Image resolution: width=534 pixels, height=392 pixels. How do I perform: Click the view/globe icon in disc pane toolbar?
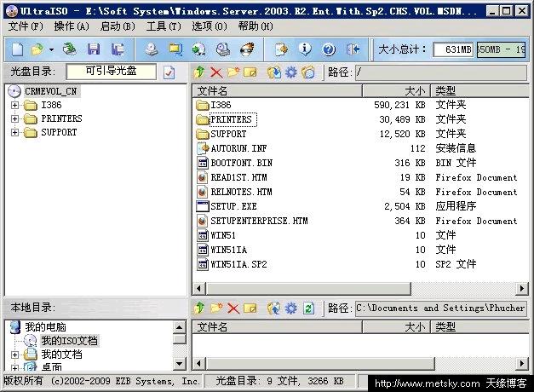pos(308,72)
